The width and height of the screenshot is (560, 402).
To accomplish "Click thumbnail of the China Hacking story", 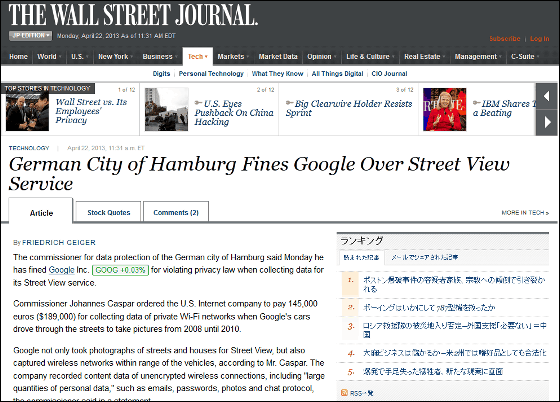I will (x=166, y=109).
